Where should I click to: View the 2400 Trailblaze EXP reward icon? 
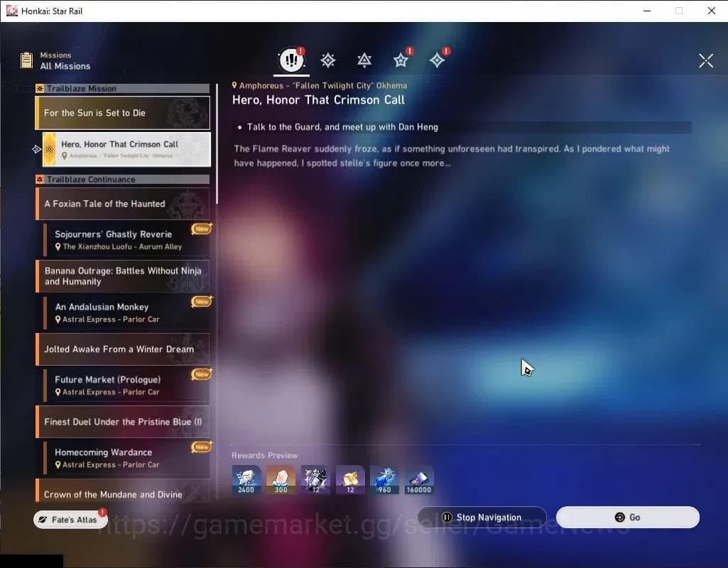(x=246, y=479)
